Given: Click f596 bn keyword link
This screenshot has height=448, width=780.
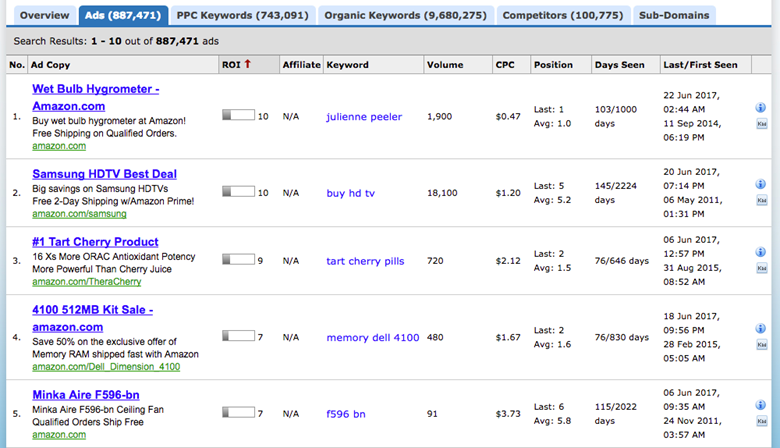Looking at the screenshot, I should [x=346, y=414].
